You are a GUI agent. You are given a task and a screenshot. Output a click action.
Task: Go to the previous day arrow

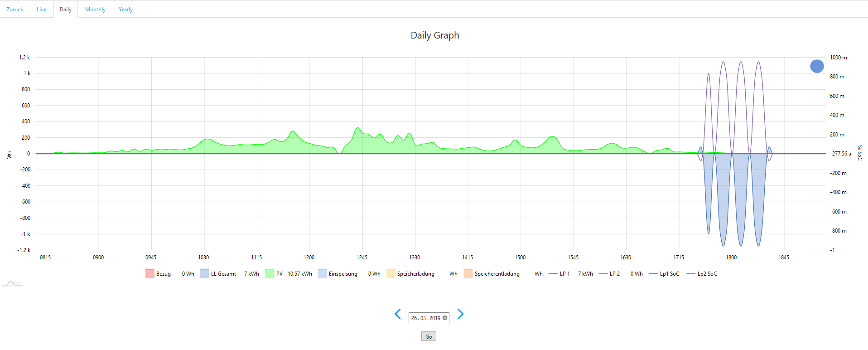click(398, 314)
